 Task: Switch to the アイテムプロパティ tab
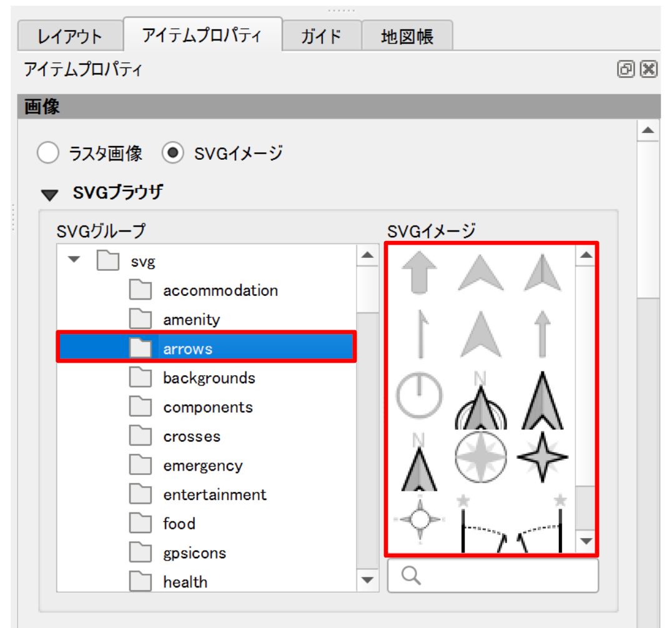(202, 34)
